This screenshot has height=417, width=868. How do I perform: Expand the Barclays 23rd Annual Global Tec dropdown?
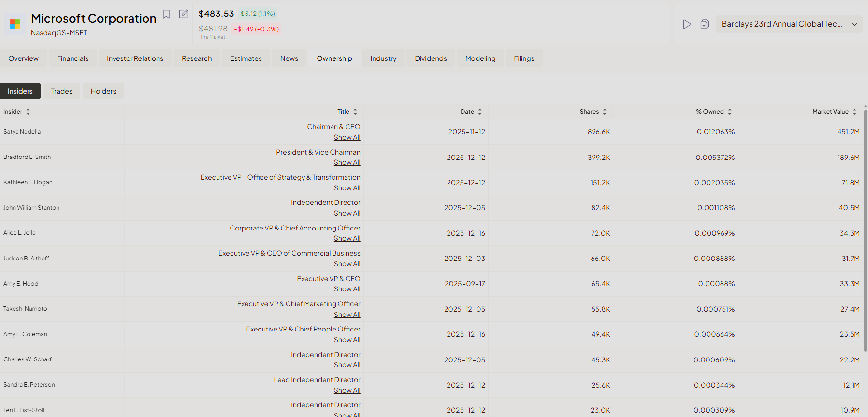click(789, 24)
